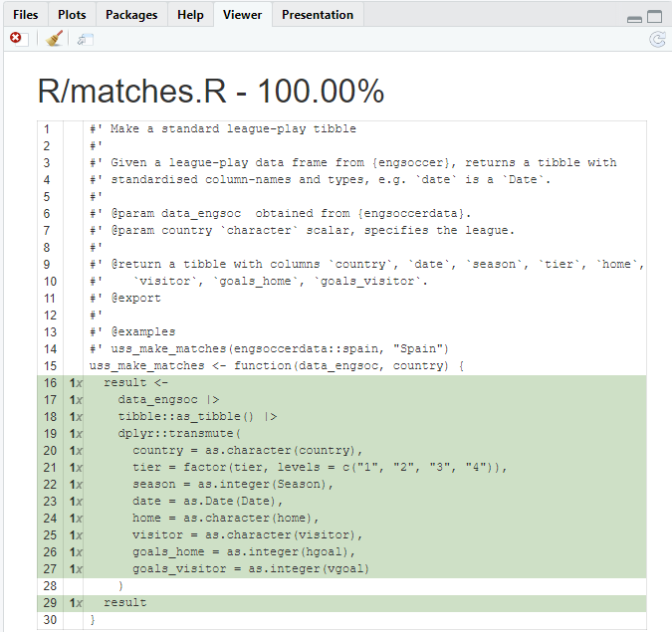Minimize the Viewer pane
Image resolution: width=672 pixels, height=632 pixels.
pyautogui.click(x=634, y=17)
